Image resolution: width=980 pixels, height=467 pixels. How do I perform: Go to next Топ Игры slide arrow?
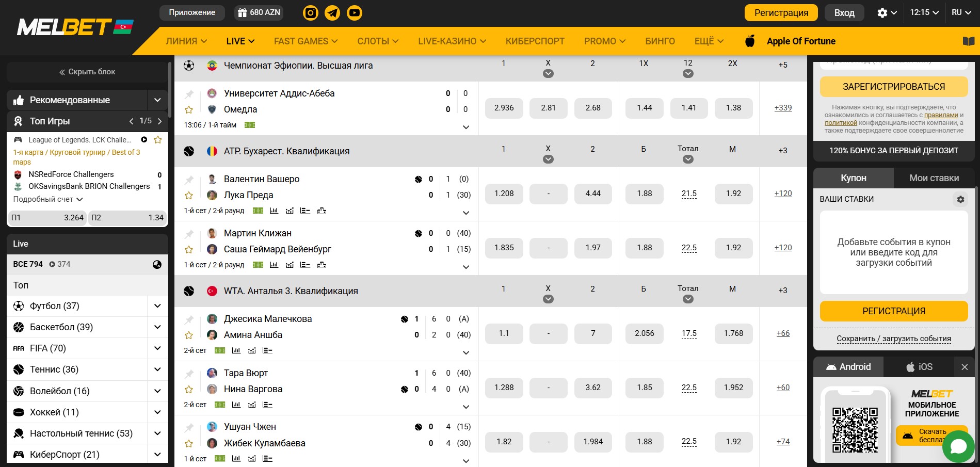point(160,121)
